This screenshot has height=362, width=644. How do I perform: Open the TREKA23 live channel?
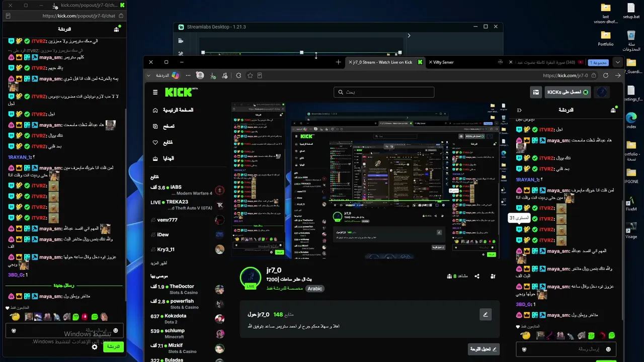(x=187, y=205)
